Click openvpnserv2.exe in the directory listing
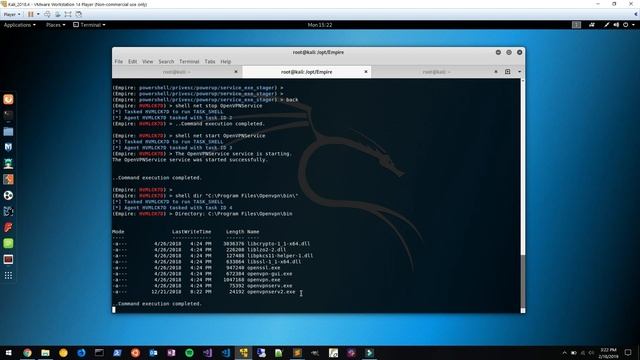 (x=271, y=292)
